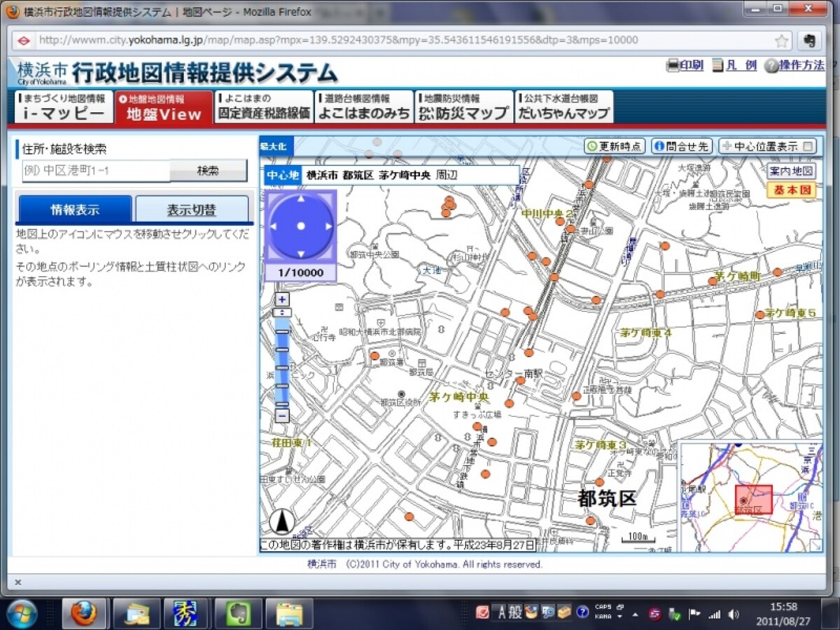
Task: Click the 問合せ先 button
Action: 681,146
